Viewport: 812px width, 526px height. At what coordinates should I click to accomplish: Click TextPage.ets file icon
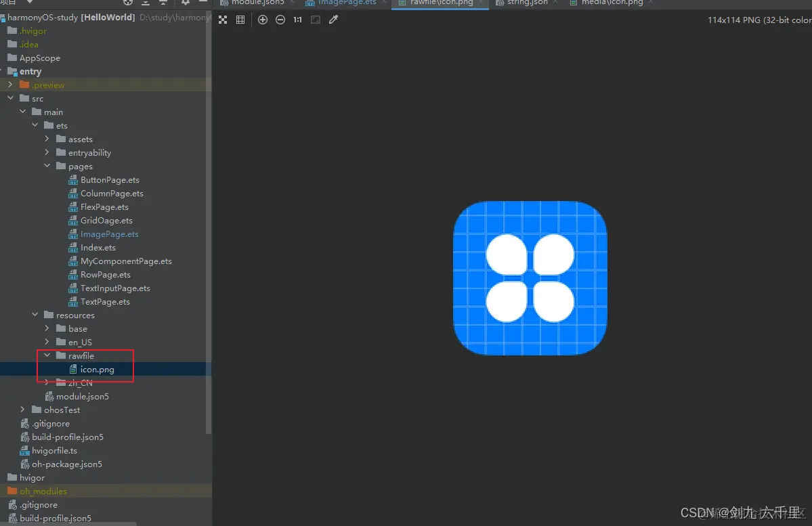coord(74,302)
